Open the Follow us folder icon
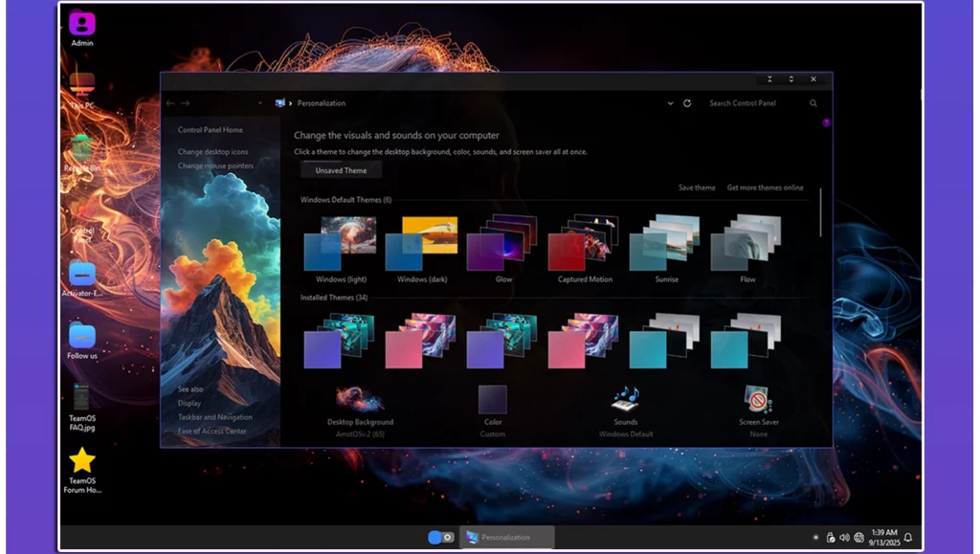This screenshot has width=980, height=554. (x=82, y=336)
